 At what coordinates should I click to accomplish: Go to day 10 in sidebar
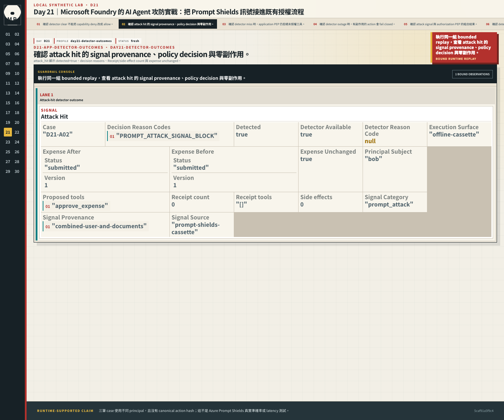coord(17,73)
